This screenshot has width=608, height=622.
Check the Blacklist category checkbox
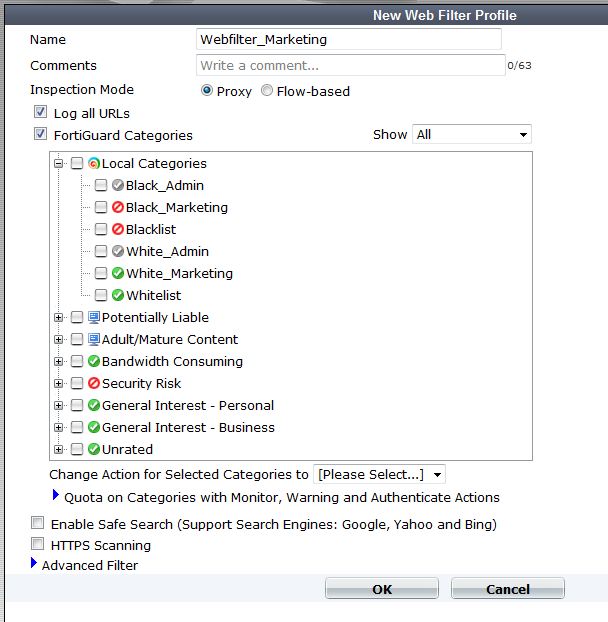tap(101, 229)
